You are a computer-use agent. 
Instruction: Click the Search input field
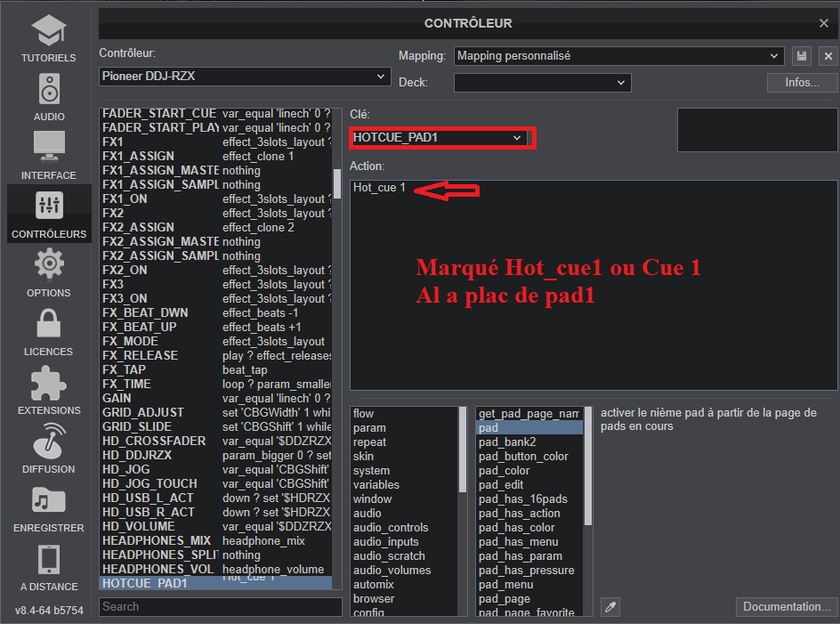(x=220, y=607)
